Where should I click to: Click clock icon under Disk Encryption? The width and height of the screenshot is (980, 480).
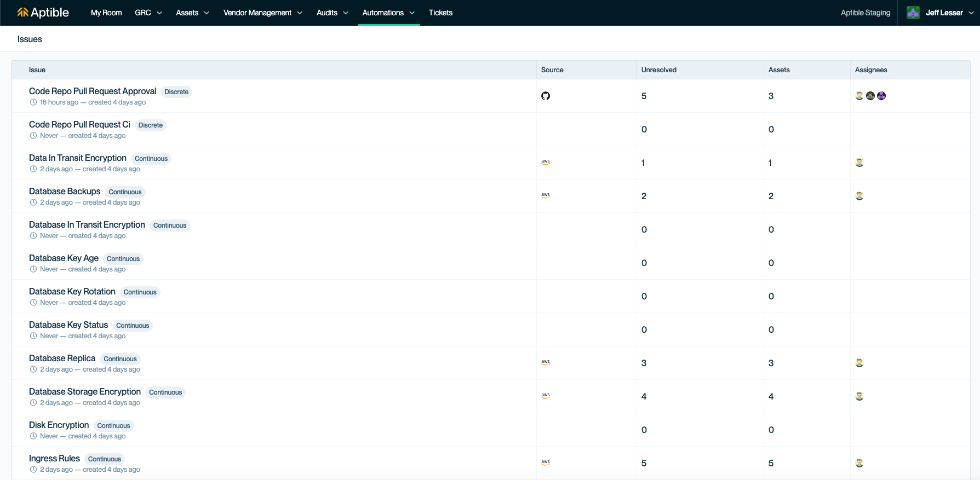pyautogui.click(x=33, y=436)
